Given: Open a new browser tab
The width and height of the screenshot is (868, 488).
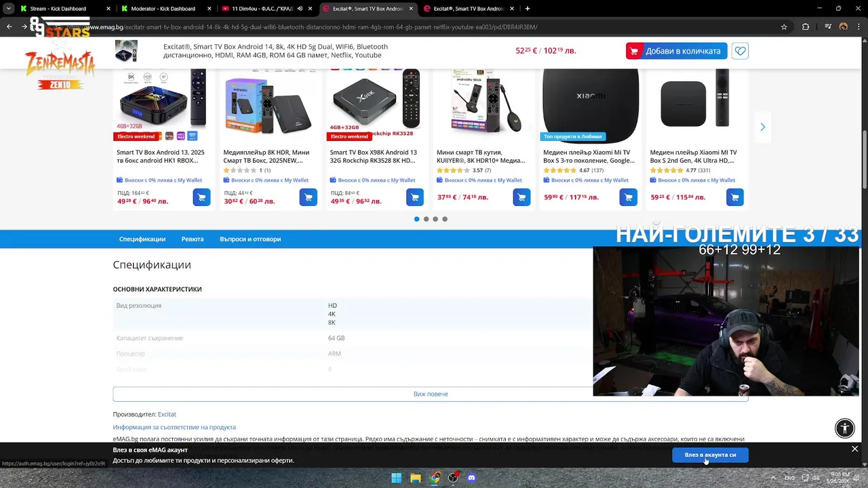Looking at the screenshot, I should [528, 9].
